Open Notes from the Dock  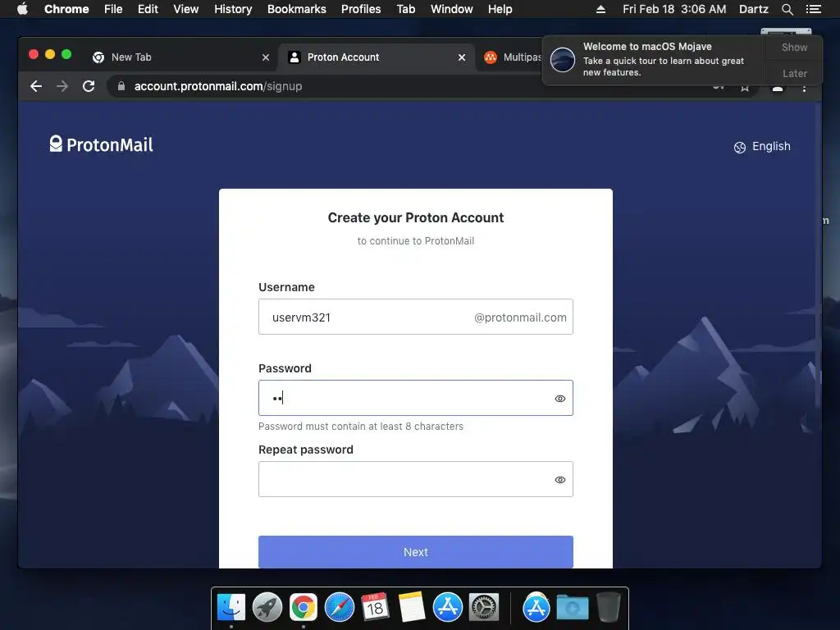(x=412, y=607)
